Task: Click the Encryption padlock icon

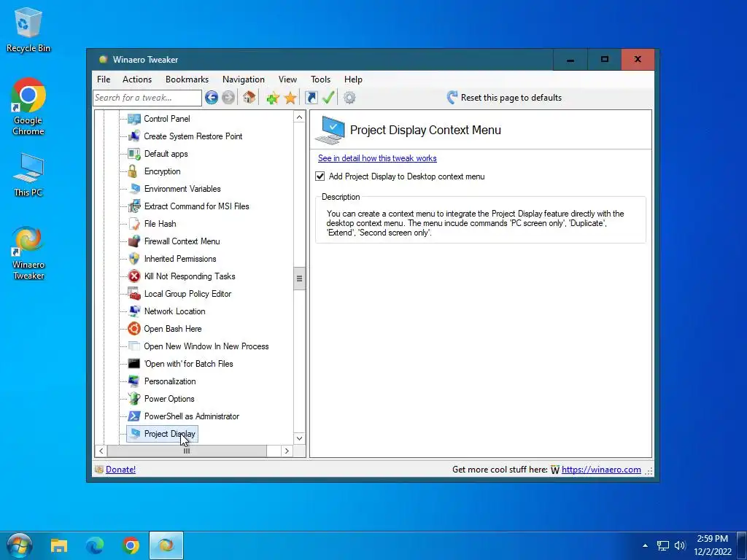Action: point(133,171)
